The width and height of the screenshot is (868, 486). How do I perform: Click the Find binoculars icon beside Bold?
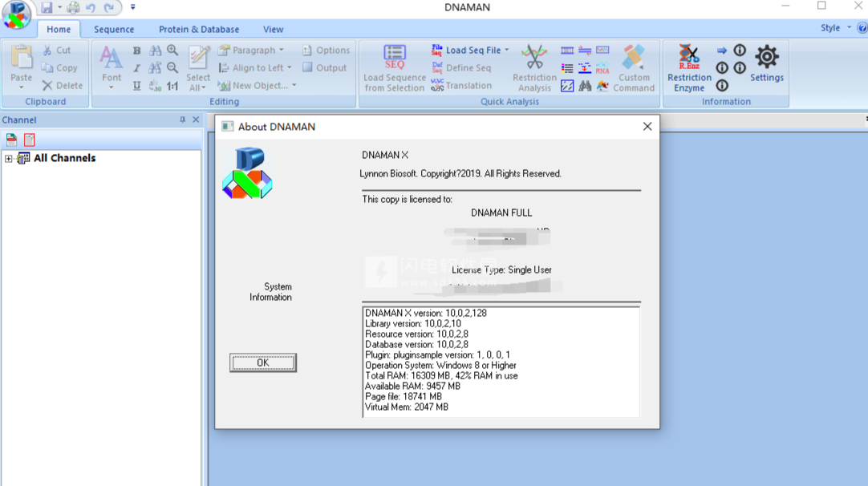(155, 51)
